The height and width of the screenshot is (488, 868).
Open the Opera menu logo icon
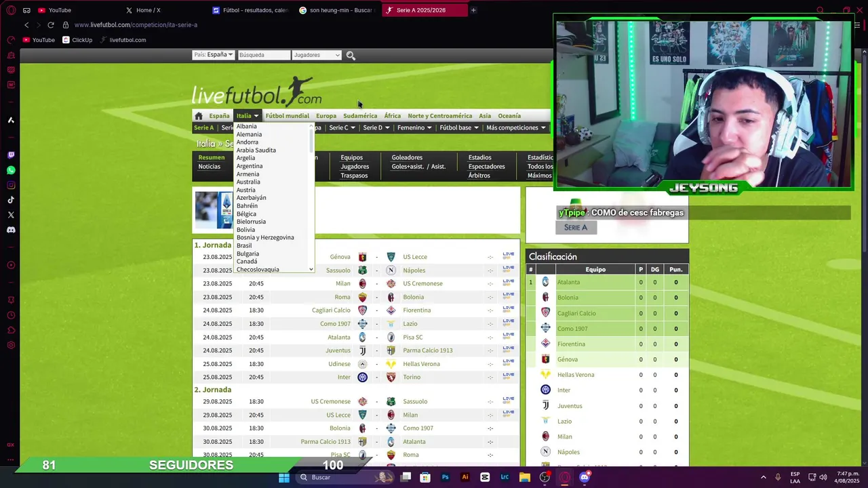click(11, 10)
